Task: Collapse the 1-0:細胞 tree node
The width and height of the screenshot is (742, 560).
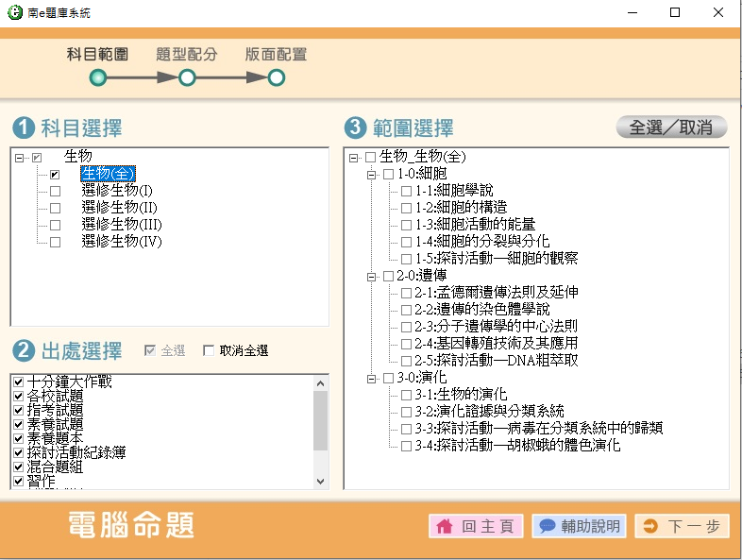Action: [x=372, y=174]
